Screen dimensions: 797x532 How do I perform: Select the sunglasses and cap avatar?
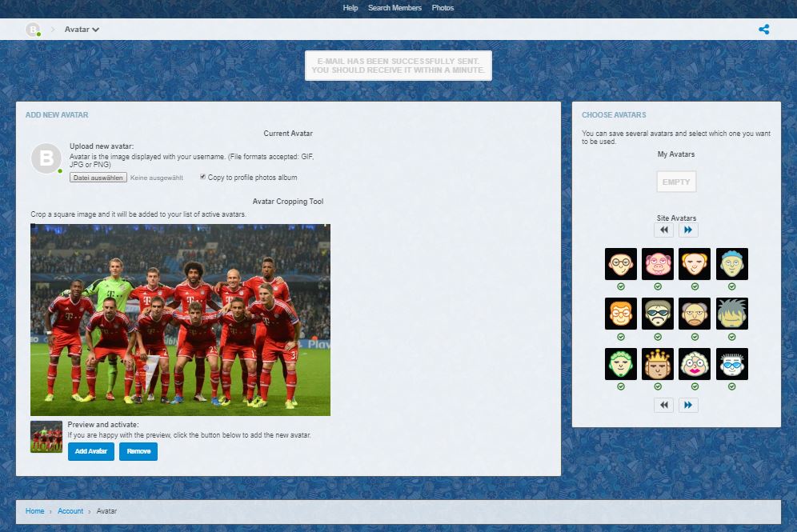pos(658,314)
